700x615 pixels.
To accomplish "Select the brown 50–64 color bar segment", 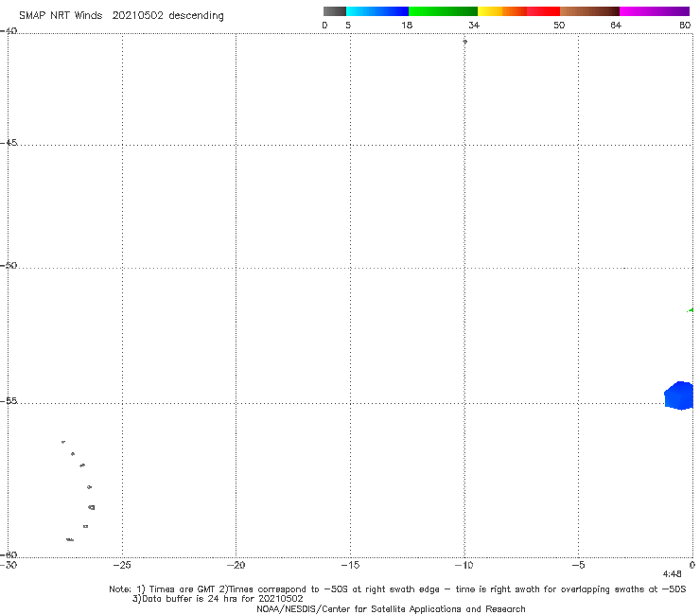I will click(x=589, y=11).
